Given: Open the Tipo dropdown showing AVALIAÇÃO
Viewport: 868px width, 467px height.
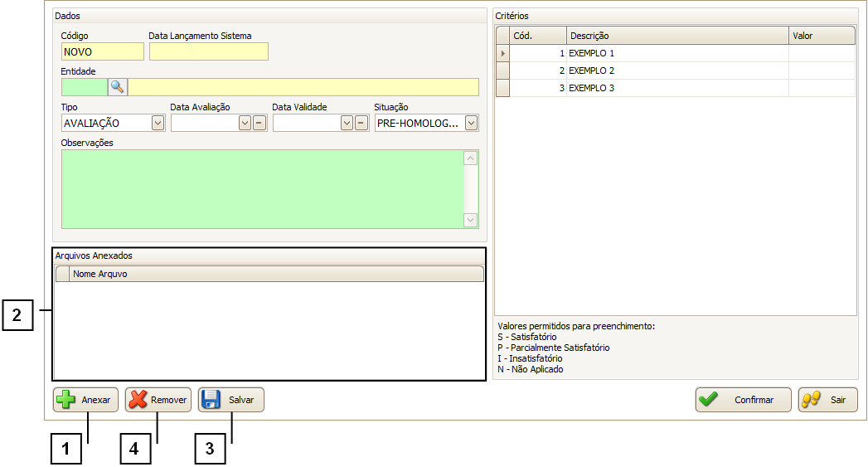Looking at the screenshot, I should point(158,123).
